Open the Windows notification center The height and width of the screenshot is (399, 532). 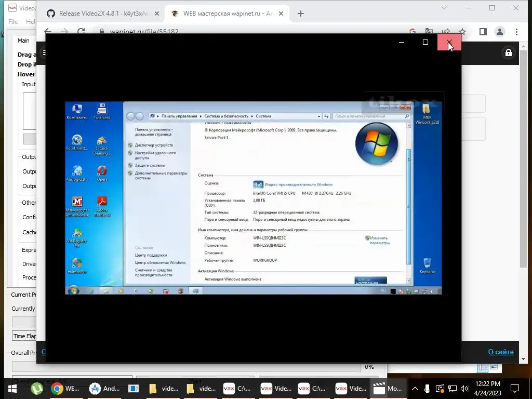tap(515, 389)
